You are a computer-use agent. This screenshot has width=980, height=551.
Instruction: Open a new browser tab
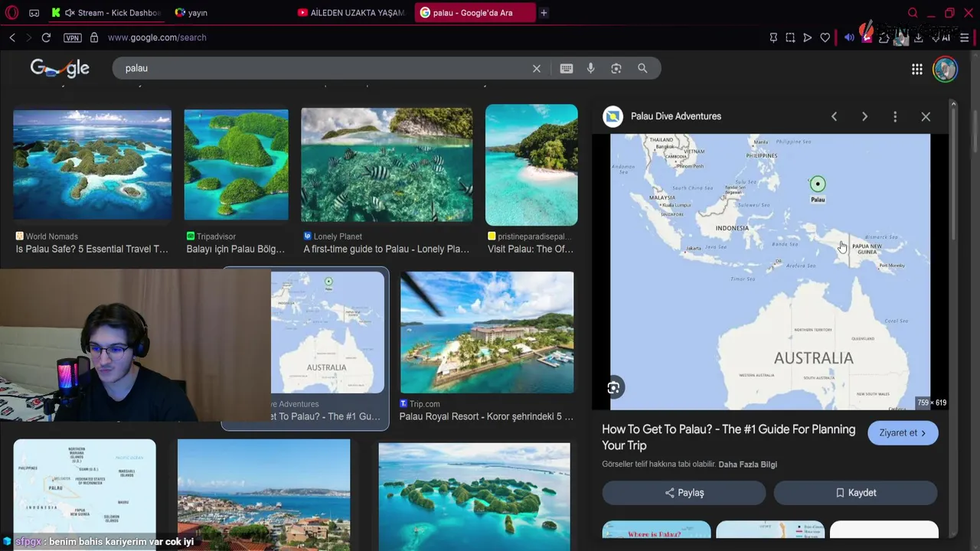point(544,12)
